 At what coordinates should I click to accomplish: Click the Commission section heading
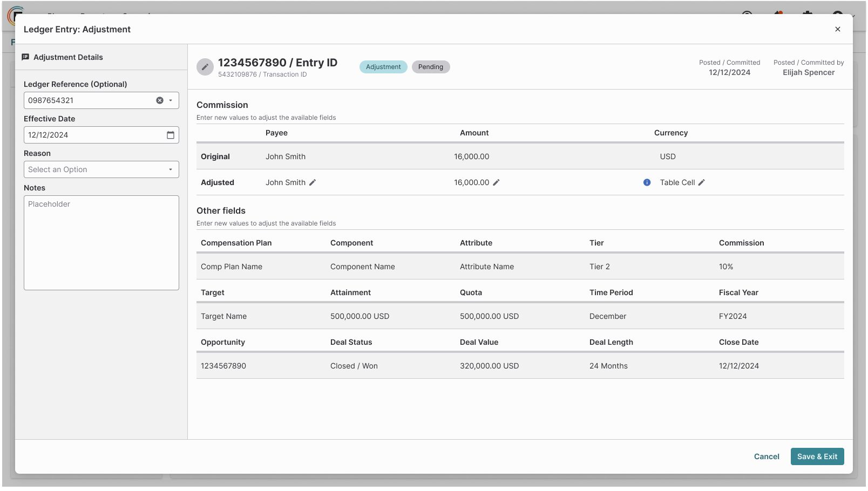click(222, 105)
